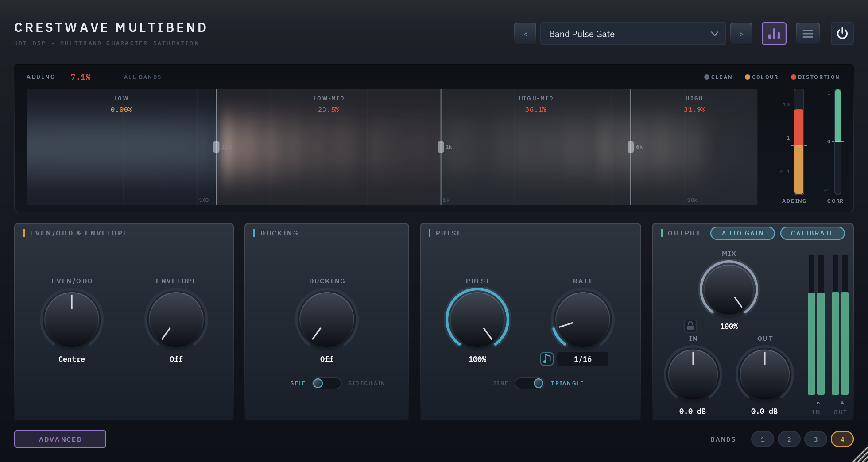The image size is (868, 462).
Task: Click the 120 Hz crossover handle
Action: pos(216,147)
